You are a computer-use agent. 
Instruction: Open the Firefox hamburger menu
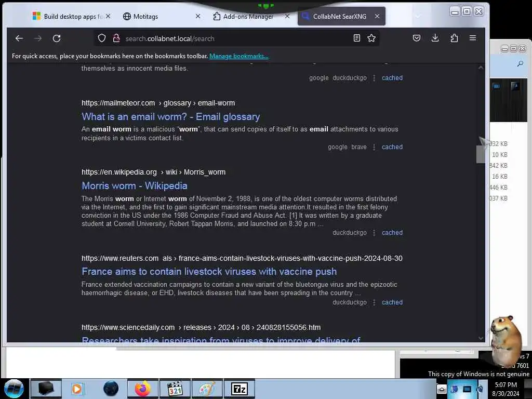click(473, 38)
